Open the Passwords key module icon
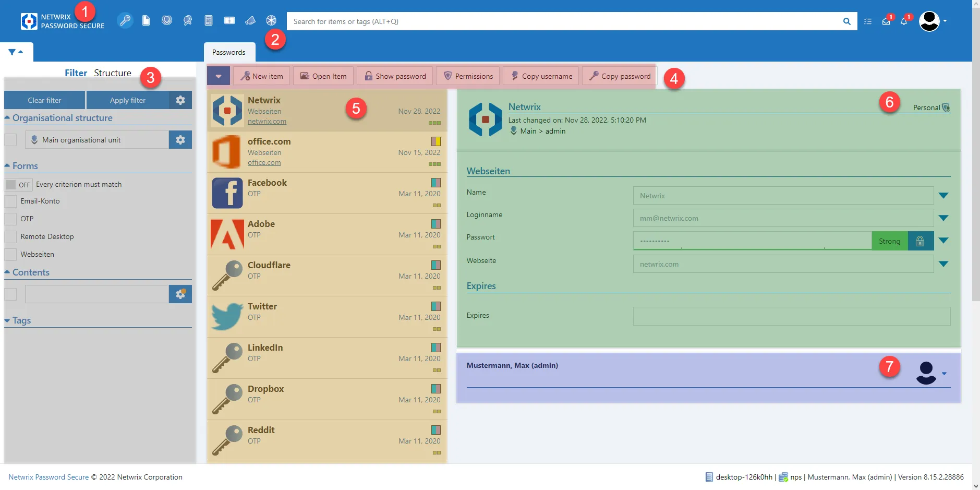Screen dimensions: 980x490 (x=125, y=20)
